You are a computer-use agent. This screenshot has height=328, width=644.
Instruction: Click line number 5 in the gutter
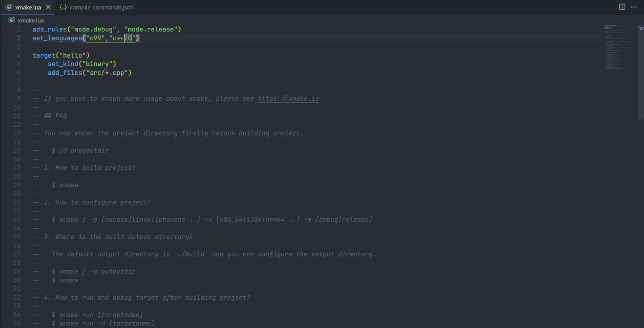coord(18,64)
